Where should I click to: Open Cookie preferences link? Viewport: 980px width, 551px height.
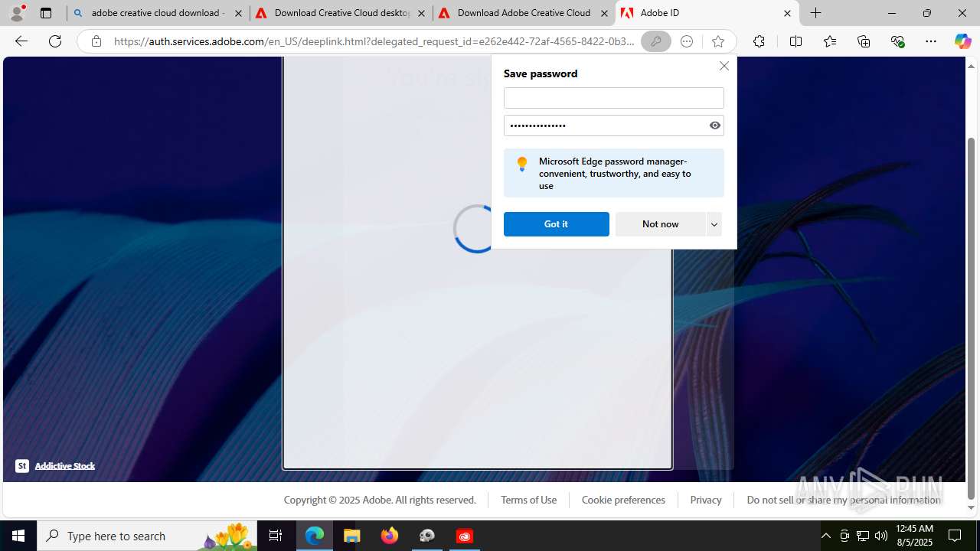click(623, 500)
